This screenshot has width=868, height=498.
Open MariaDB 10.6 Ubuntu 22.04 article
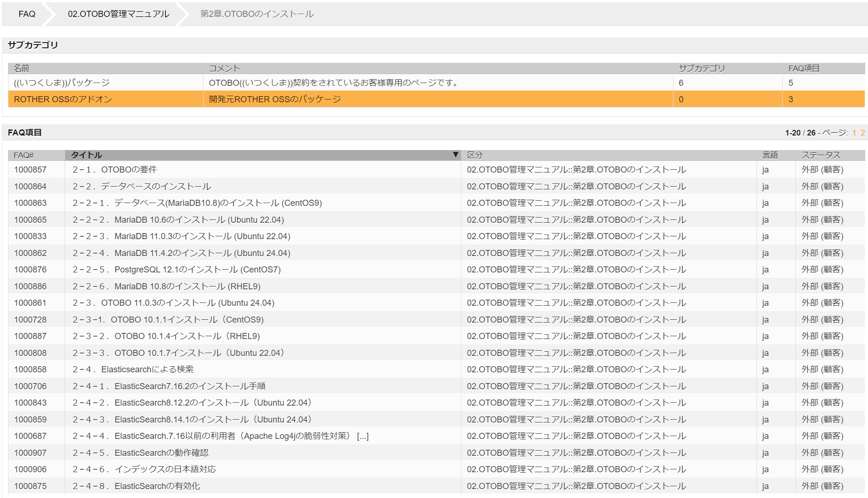coord(178,220)
